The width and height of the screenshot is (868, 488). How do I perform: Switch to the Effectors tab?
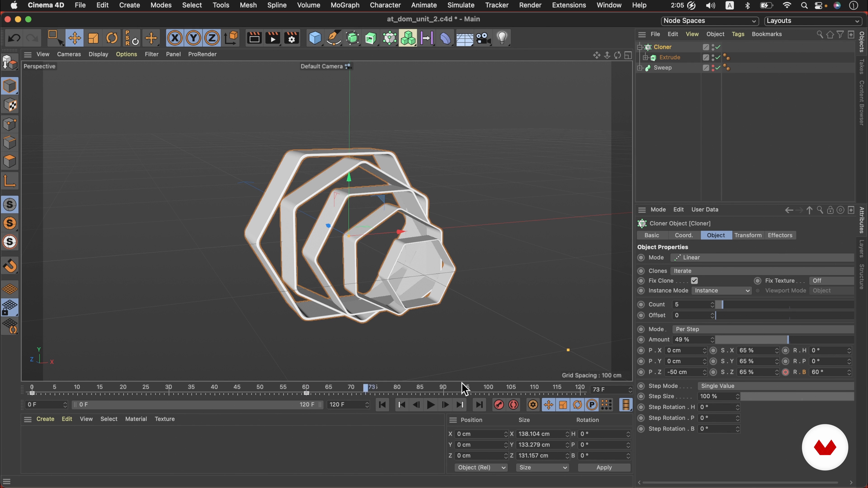tap(780, 235)
